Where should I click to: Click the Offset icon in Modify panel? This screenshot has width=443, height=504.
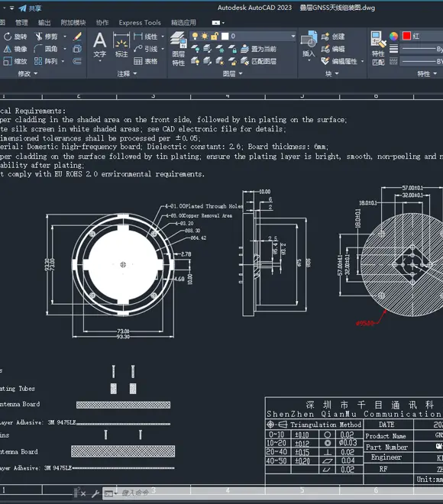click(x=77, y=61)
